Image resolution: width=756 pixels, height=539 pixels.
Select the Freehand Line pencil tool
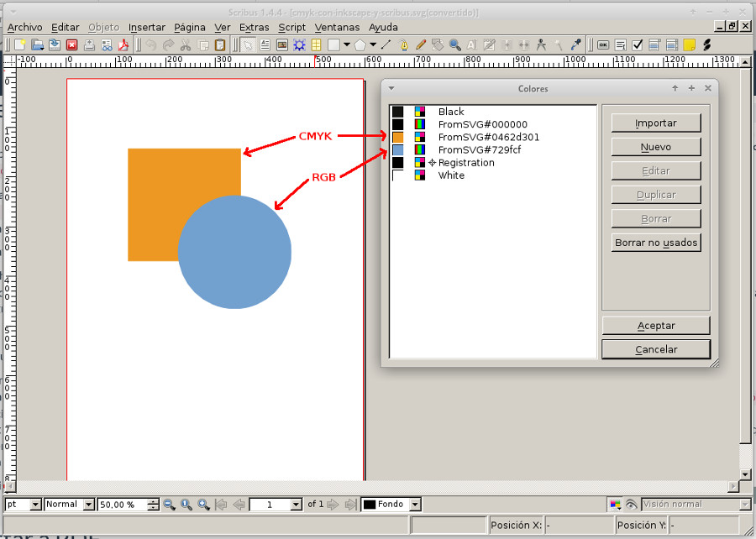[x=421, y=44]
